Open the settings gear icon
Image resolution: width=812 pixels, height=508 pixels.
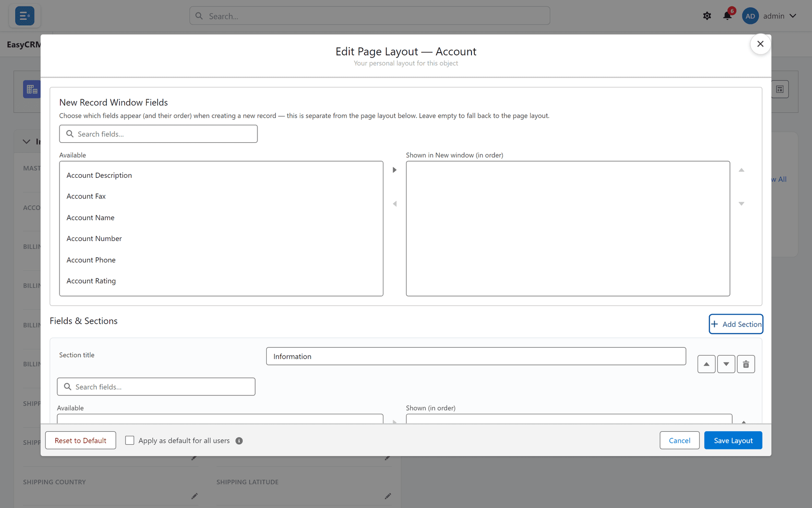[x=707, y=16]
